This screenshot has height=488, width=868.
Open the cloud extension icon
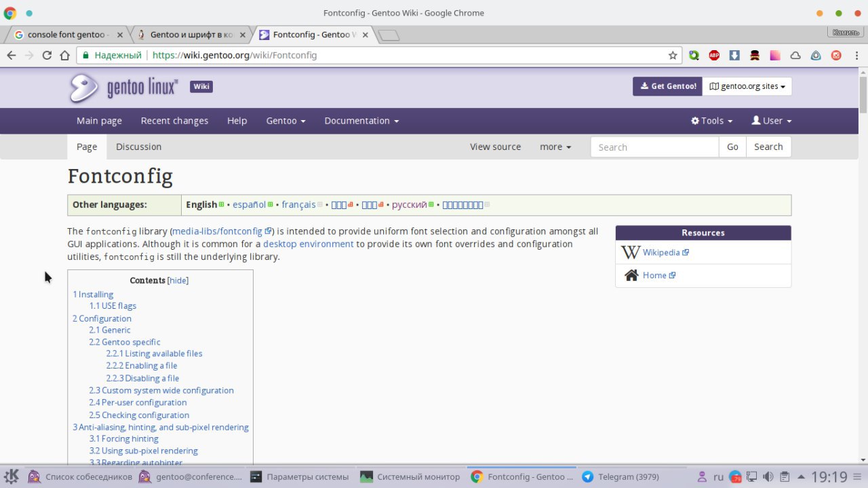point(795,56)
